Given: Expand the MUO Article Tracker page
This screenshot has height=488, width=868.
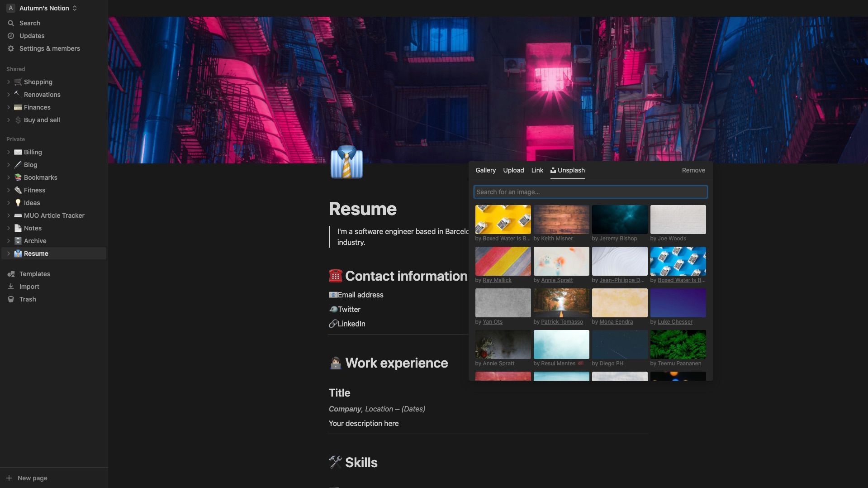Looking at the screenshot, I should 8,215.
